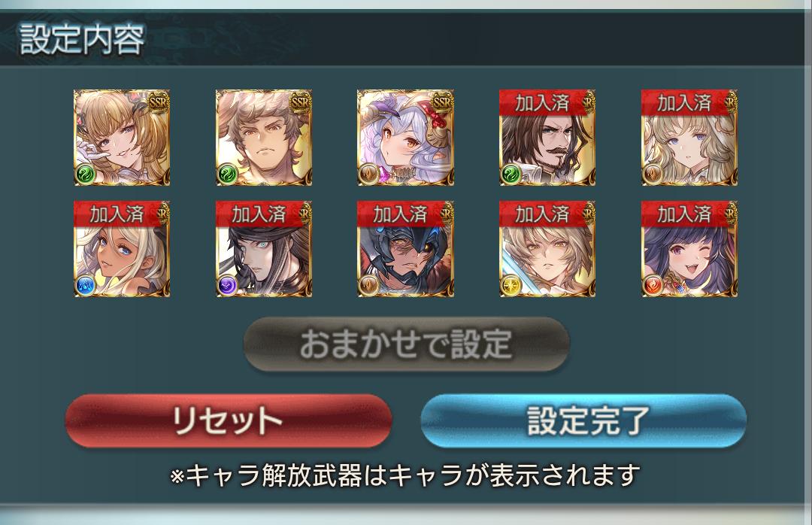This screenshot has width=812, height=525.
Task: Click wind element icon on blonde horned girl
Action: (86, 174)
